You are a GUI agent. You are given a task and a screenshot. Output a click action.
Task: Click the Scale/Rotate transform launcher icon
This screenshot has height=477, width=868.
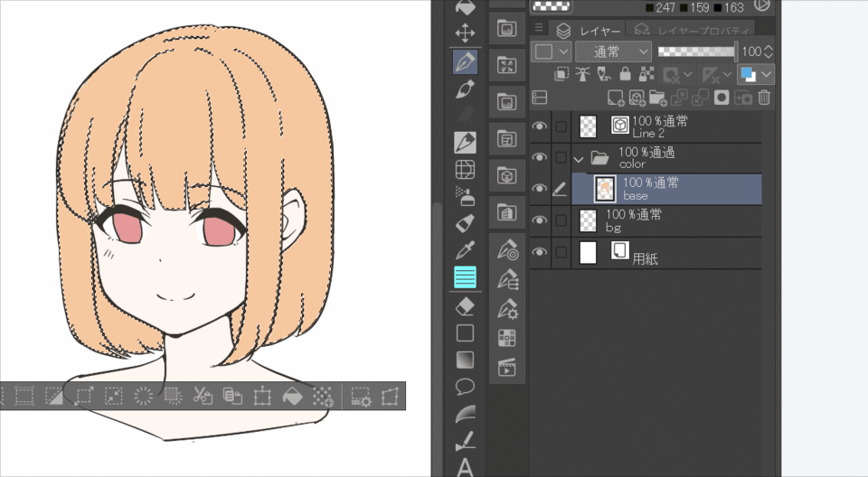coord(262,397)
